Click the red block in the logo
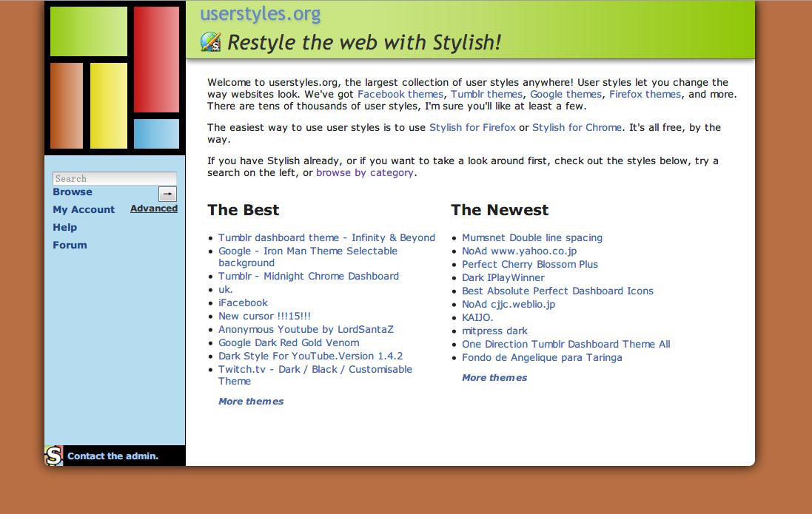 [156, 59]
